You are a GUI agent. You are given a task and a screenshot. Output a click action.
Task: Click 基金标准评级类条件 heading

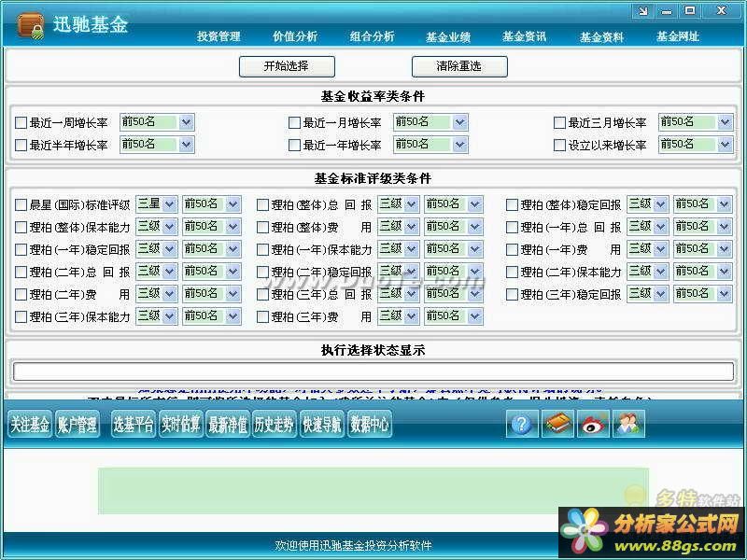(373, 178)
